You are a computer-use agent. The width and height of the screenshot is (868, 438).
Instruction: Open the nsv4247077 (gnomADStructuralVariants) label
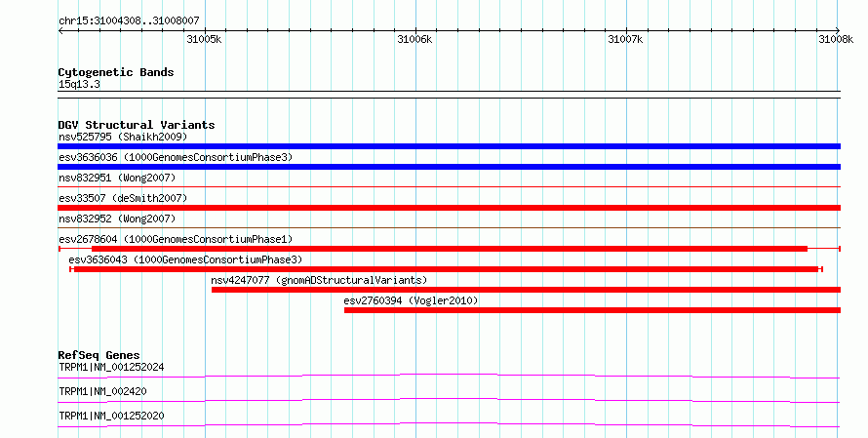[x=319, y=280]
